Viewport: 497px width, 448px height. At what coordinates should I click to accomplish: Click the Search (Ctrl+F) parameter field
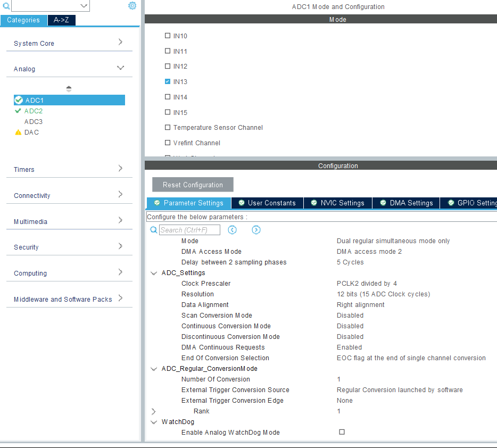[189, 230]
